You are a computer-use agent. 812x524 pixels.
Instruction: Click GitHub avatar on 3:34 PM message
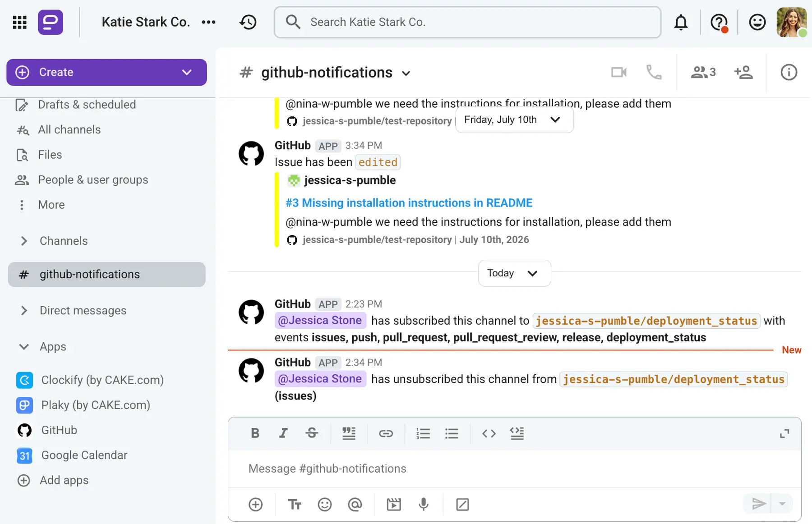click(251, 154)
